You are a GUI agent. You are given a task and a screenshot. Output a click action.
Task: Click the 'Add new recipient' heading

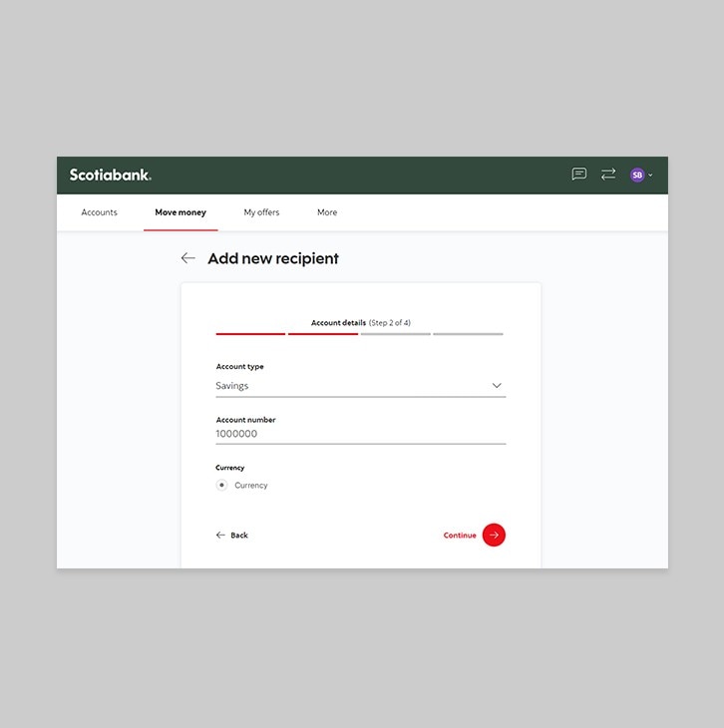click(273, 258)
